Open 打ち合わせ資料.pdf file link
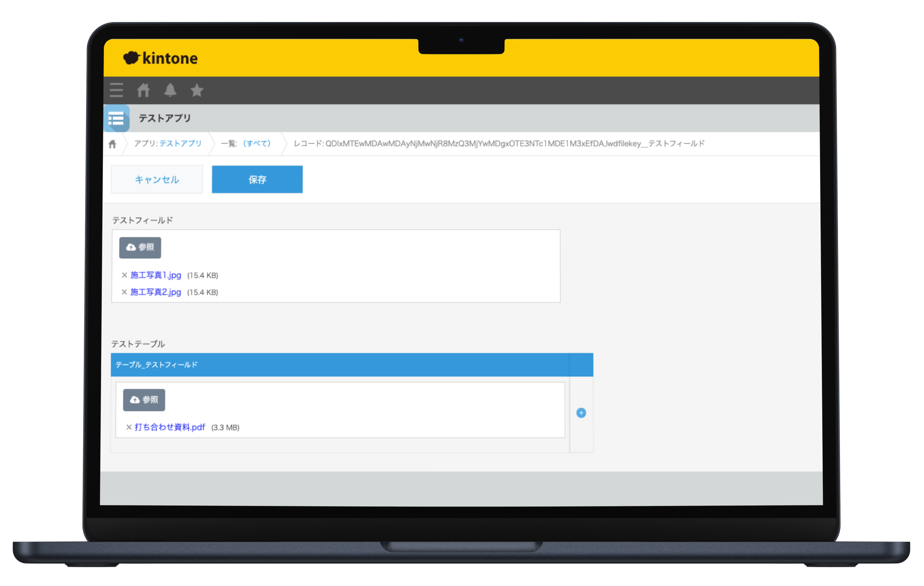This screenshot has width=924, height=586. coord(170,427)
